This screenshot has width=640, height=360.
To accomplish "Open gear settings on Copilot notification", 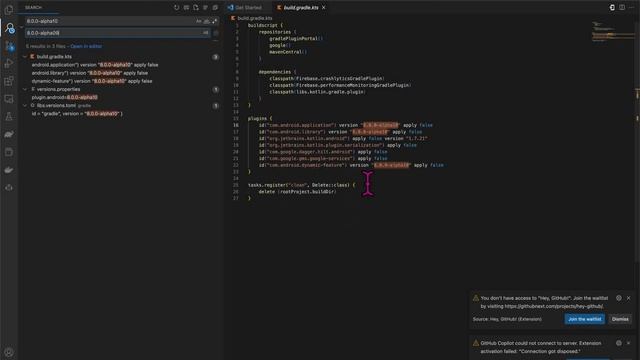I will [x=619, y=343].
